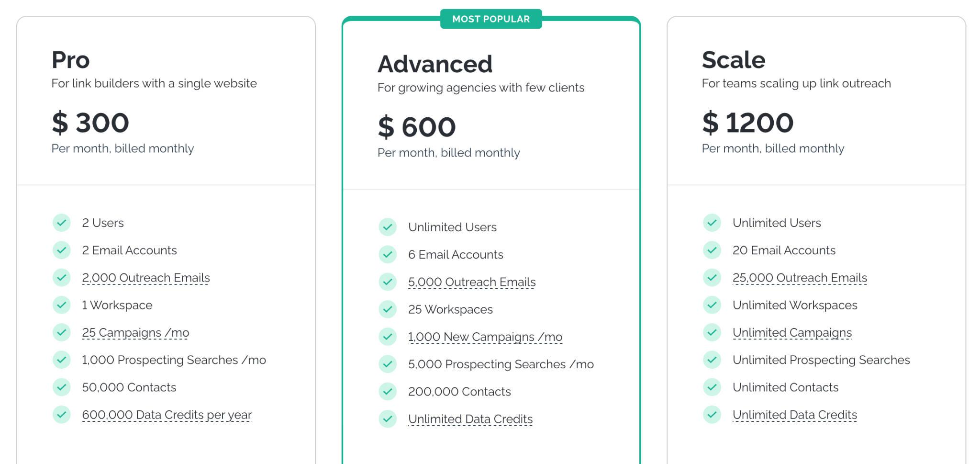Click the 25,000 Outreach Emails tooltip text
The height and width of the screenshot is (464, 980).
point(800,278)
